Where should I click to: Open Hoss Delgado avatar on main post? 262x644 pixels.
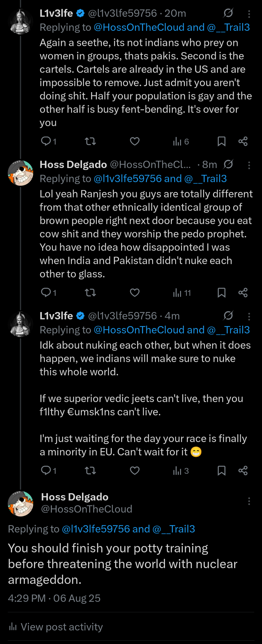coord(20,504)
